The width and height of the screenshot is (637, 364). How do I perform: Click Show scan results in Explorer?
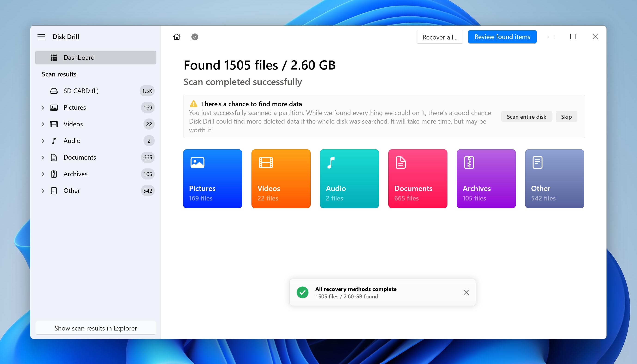pyautogui.click(x=95, y=328)
